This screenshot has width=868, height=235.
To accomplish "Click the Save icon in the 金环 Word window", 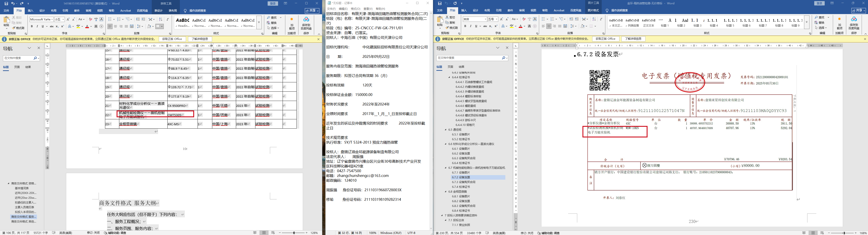I will [x=439, y=3].
